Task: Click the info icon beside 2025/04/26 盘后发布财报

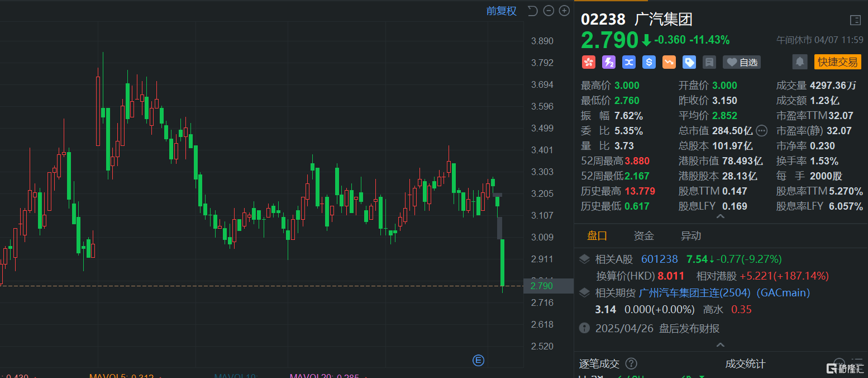Action: click(x=584, y=328)
